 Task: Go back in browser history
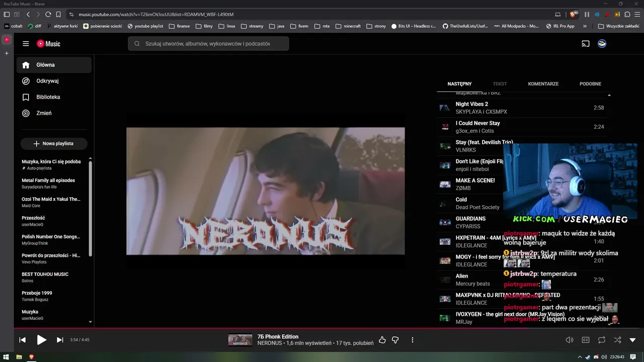(x=28, y=15)
